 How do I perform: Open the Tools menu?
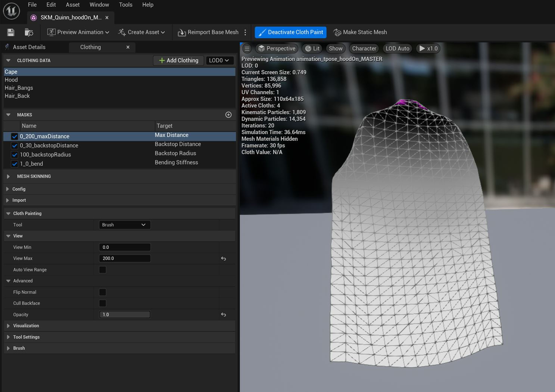point(125,5)
